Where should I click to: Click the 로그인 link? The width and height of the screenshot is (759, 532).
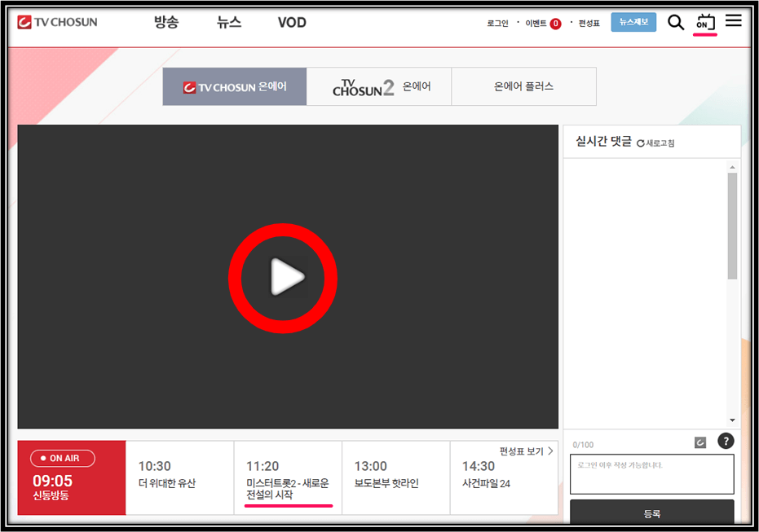[x=497, y=23]
